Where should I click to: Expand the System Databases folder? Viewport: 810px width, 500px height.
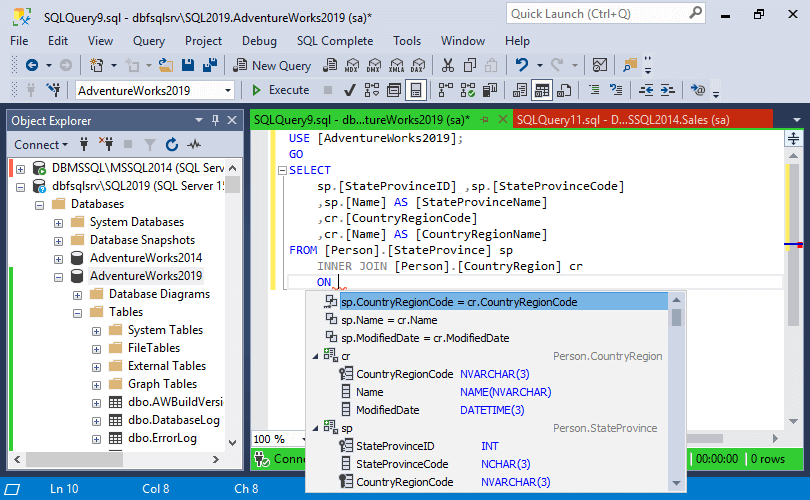(58, 223)
